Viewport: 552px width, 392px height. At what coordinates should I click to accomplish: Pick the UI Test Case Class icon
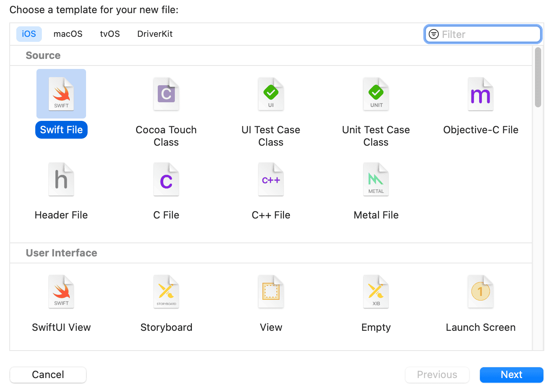point(271,94)
